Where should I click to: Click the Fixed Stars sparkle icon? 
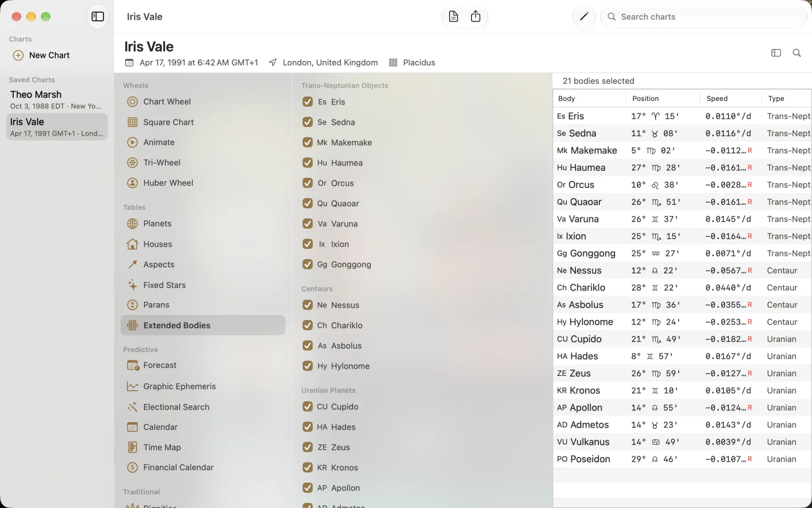tap(132, 284)
